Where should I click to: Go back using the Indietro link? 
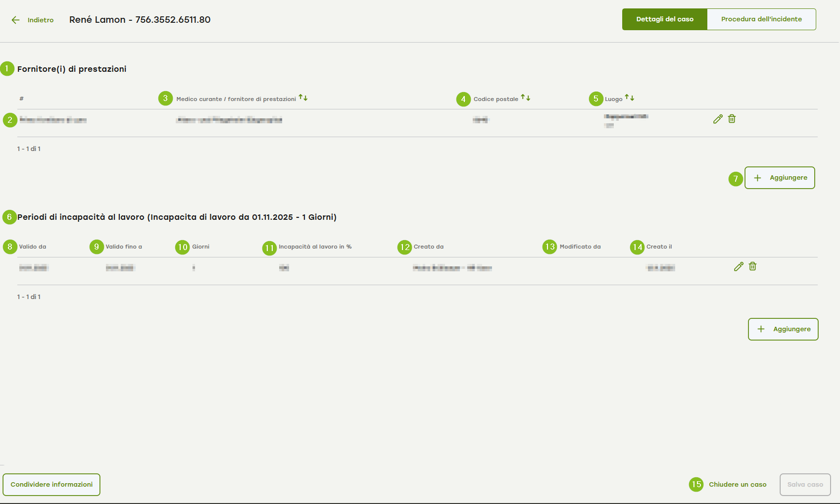[41, 20]
